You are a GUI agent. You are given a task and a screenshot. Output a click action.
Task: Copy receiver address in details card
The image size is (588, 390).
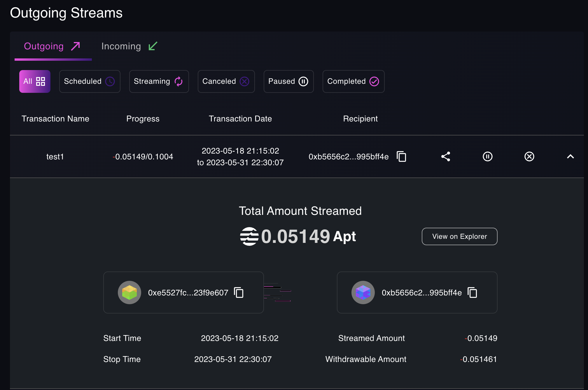point(472,292)
